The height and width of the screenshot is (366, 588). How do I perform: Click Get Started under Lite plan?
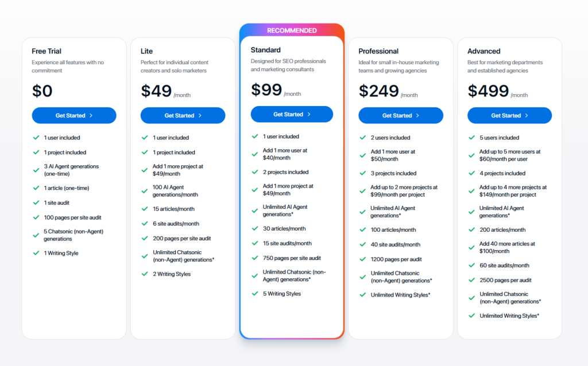[x=183, y=115]
